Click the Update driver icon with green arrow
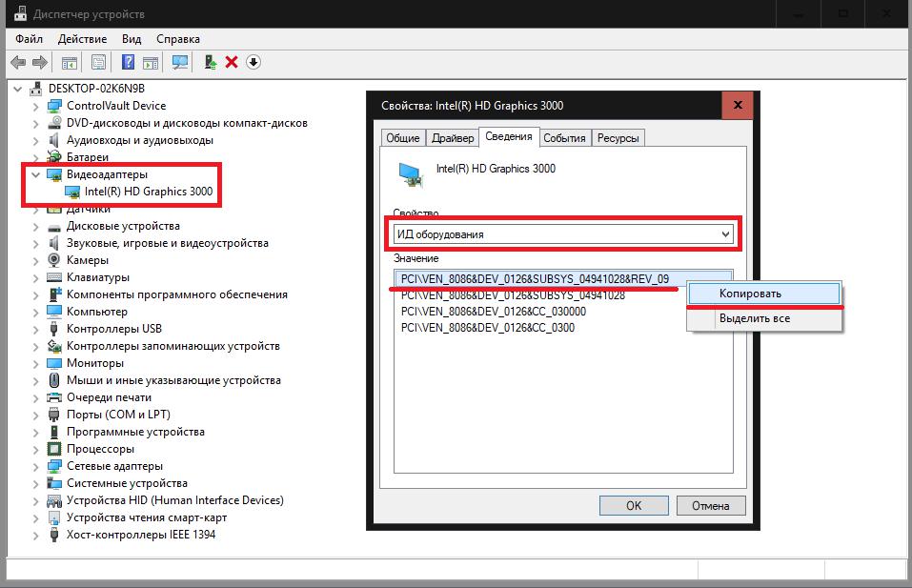Screen dimensions: 912x588 click(x=210, y=62)
